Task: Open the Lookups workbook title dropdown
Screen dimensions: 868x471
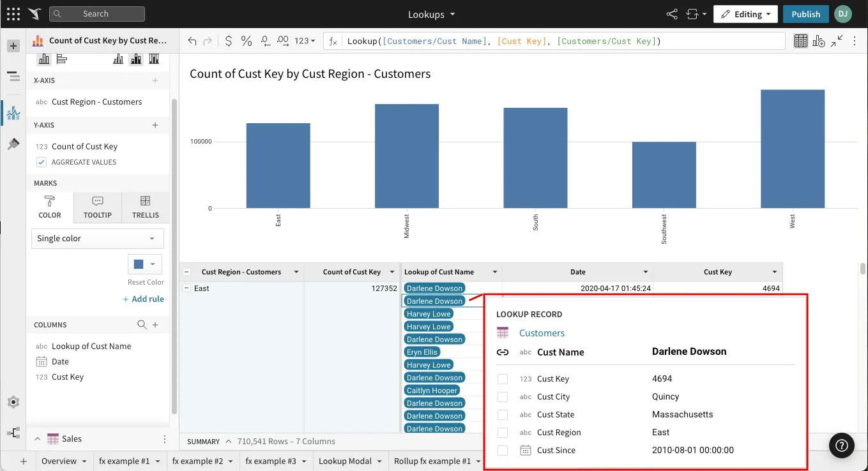Action: (x=432, y=14)
